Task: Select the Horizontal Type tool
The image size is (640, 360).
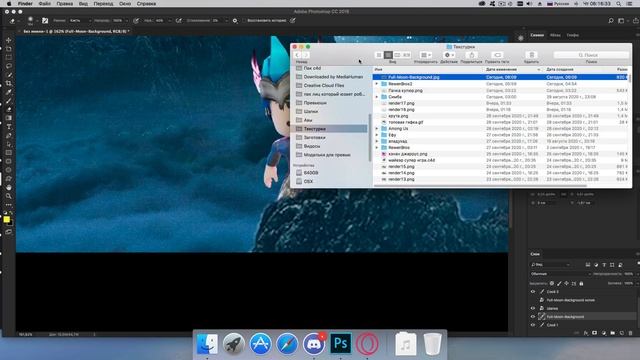Action: [x=9, y=127]
